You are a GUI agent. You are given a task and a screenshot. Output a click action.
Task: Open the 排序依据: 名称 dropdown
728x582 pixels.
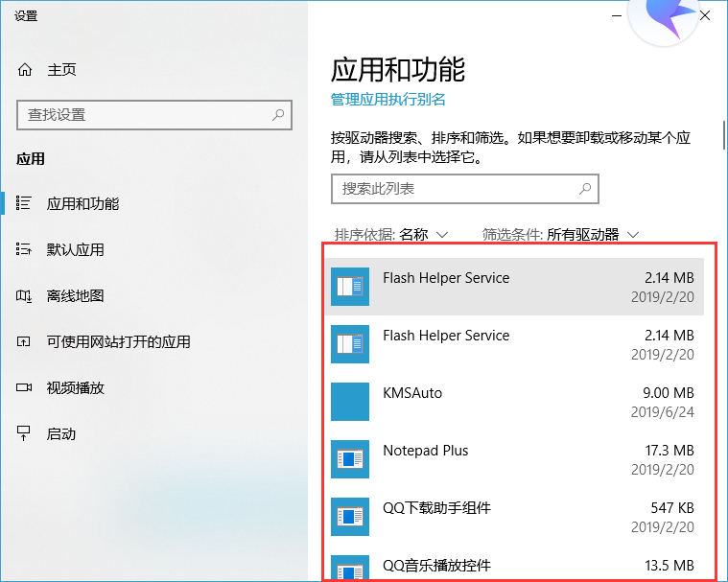[391, 234]
